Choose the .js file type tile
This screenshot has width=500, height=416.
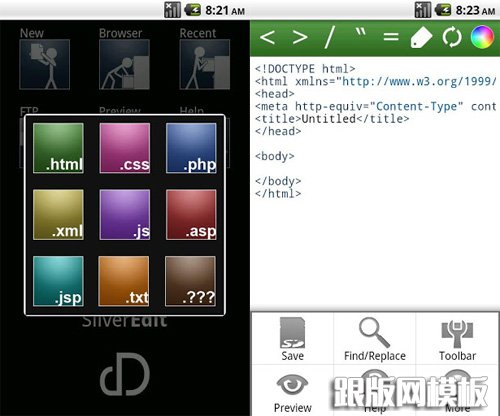(x=125, y=215)
